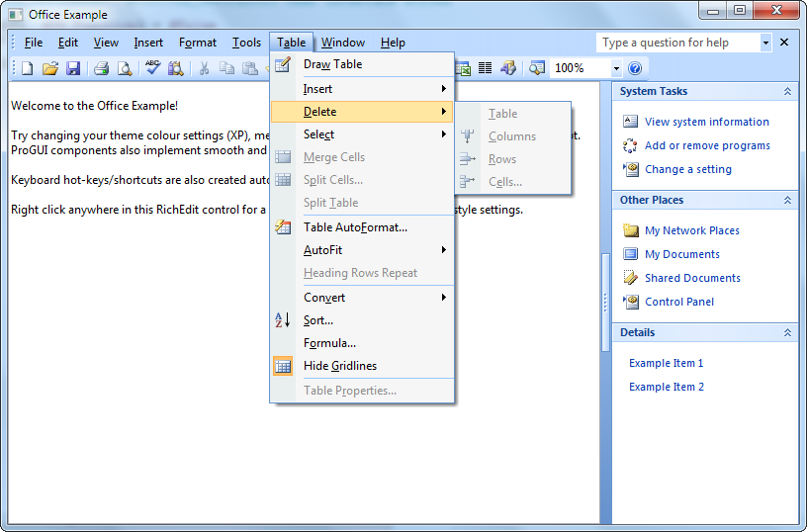The image size is (807, 532).
Task: Open Print Preview from the toolbar
Action: coord(125,68)
